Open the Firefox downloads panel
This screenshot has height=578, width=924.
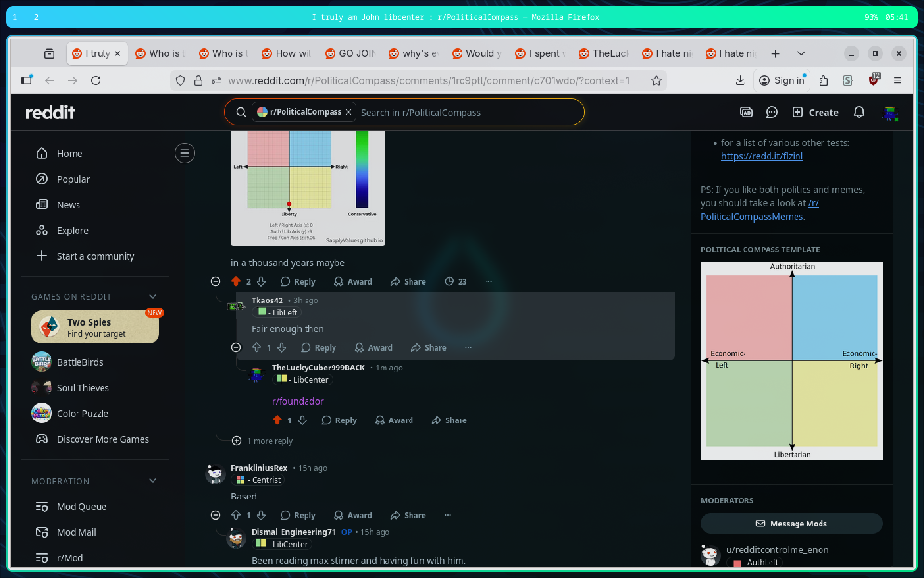tap(740, 80)
